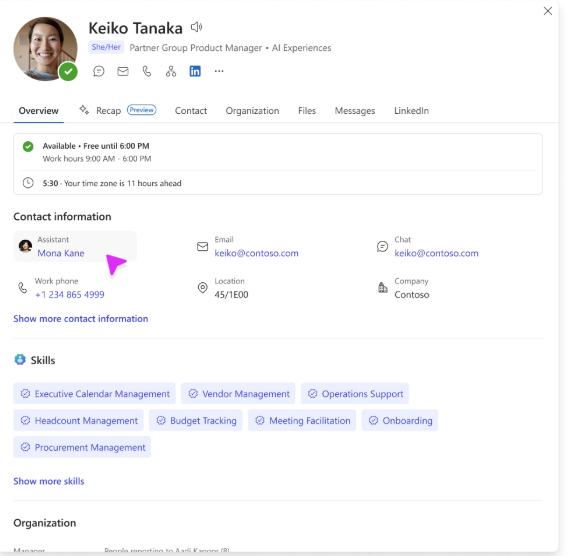
Task: Click the Contact information heading
Action: tap(62, 217)
